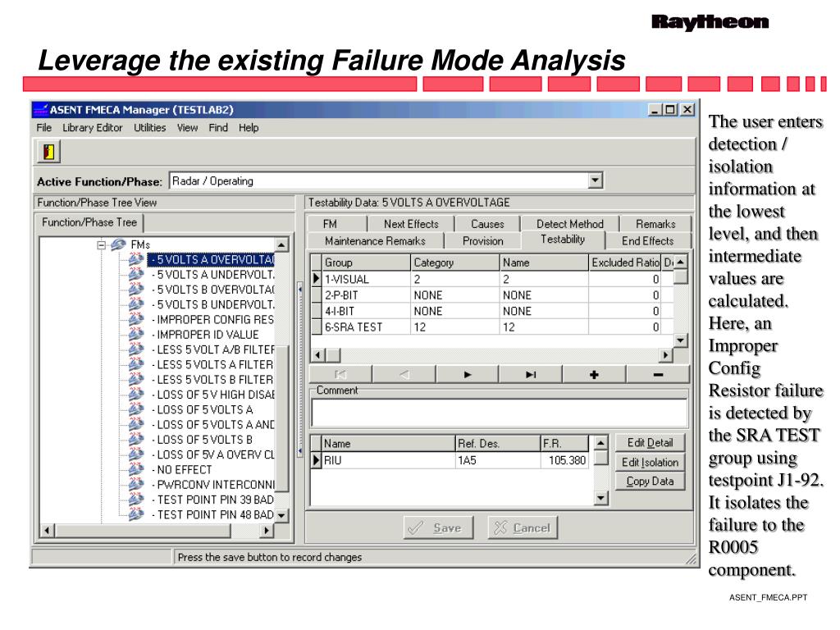Click the yellow exit door toolbar icon

pyautogui.click(x=48, y=152)
